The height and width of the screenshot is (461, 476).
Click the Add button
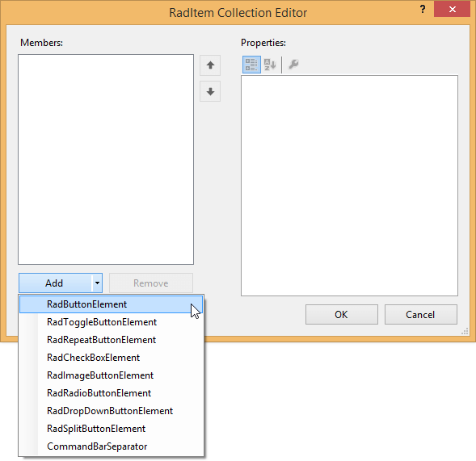55,283
